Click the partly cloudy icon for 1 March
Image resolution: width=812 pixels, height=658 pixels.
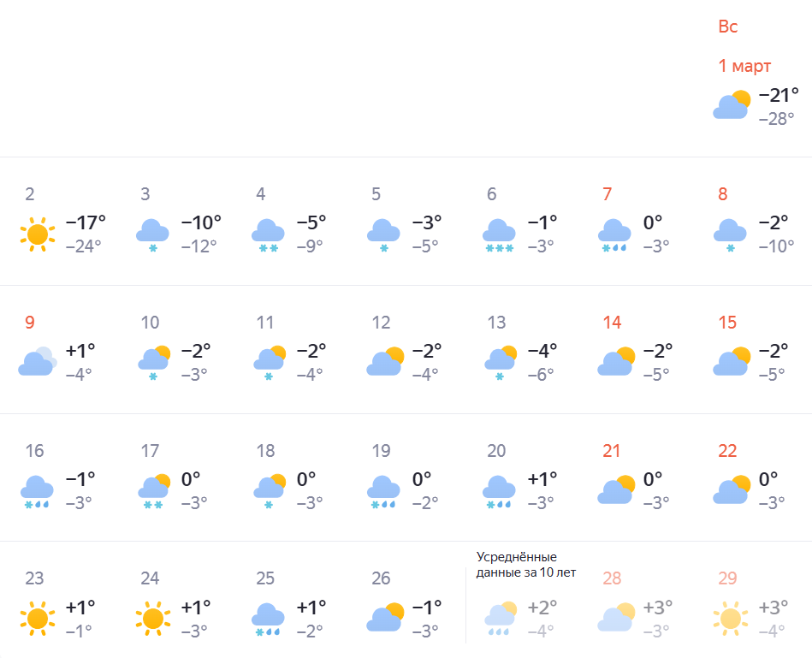[732, 105]
